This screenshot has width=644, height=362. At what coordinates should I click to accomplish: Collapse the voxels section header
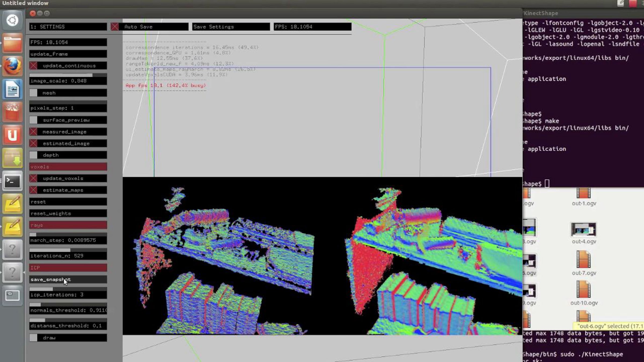pos(68,167)
